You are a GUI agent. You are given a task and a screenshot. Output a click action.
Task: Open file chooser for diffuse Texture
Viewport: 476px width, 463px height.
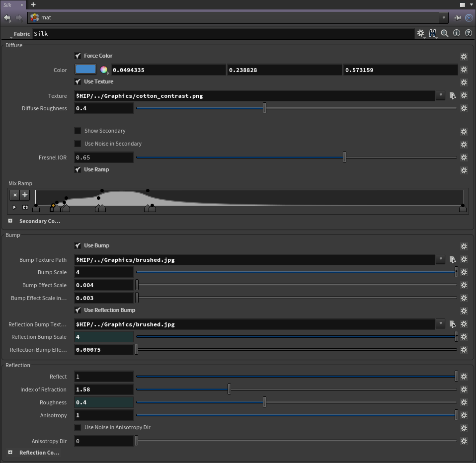click(453, 96)
